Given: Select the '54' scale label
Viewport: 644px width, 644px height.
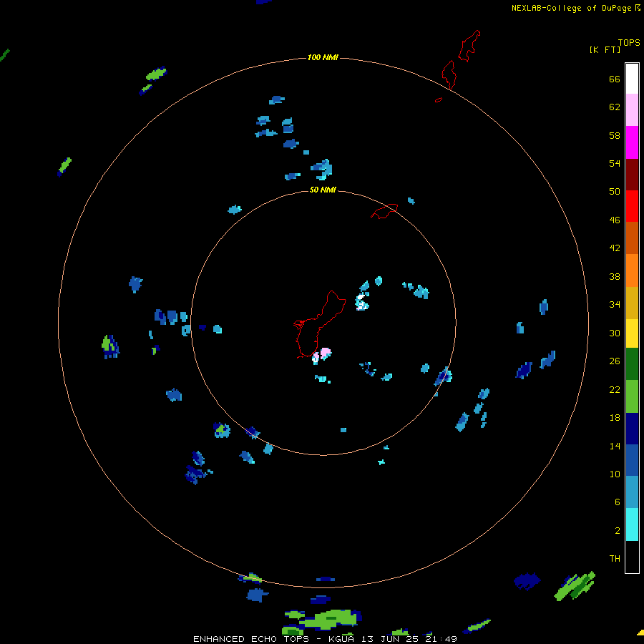Looking at the screenshot, I should [615, 163].
